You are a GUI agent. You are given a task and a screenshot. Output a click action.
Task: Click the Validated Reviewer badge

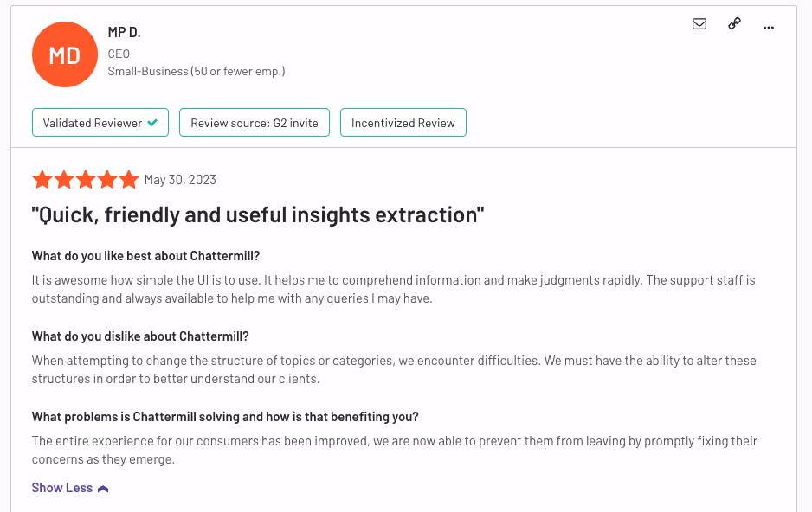pyautogui.click(x=100, y=123)
